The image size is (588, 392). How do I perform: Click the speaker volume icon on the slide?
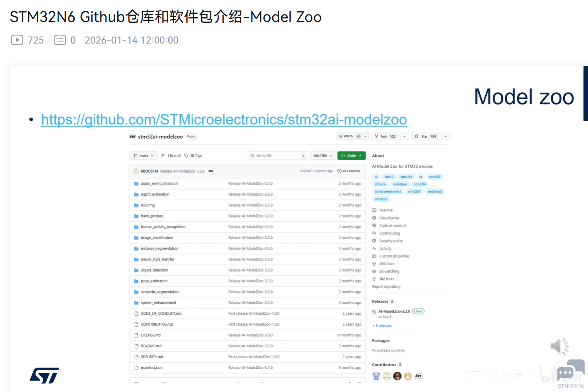pos(560,346)
